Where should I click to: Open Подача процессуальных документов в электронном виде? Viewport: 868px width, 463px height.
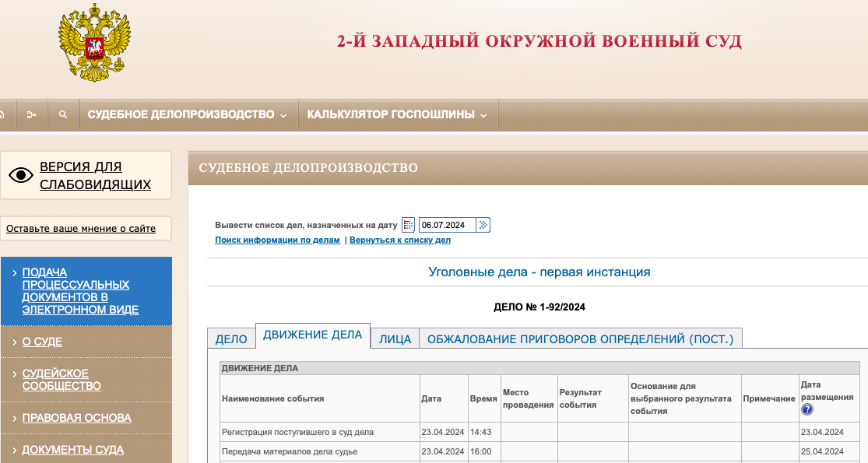(80, 291)
